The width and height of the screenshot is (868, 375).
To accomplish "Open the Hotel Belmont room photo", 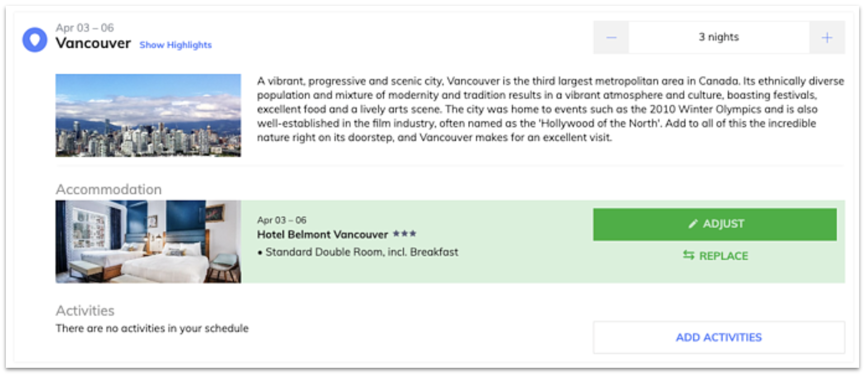I will click(148, 242).
